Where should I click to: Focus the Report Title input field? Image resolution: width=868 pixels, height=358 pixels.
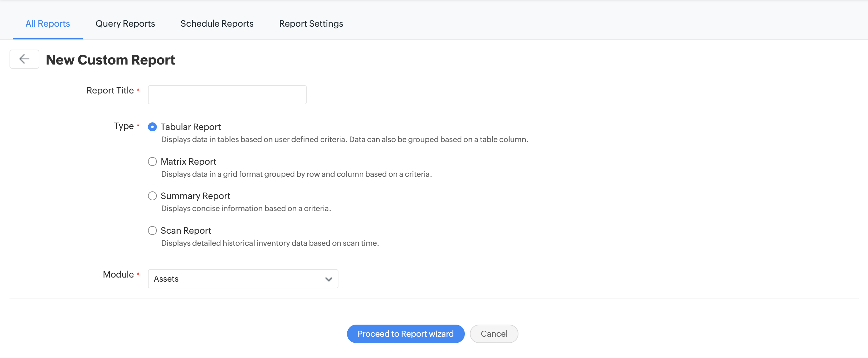(227, 95)
